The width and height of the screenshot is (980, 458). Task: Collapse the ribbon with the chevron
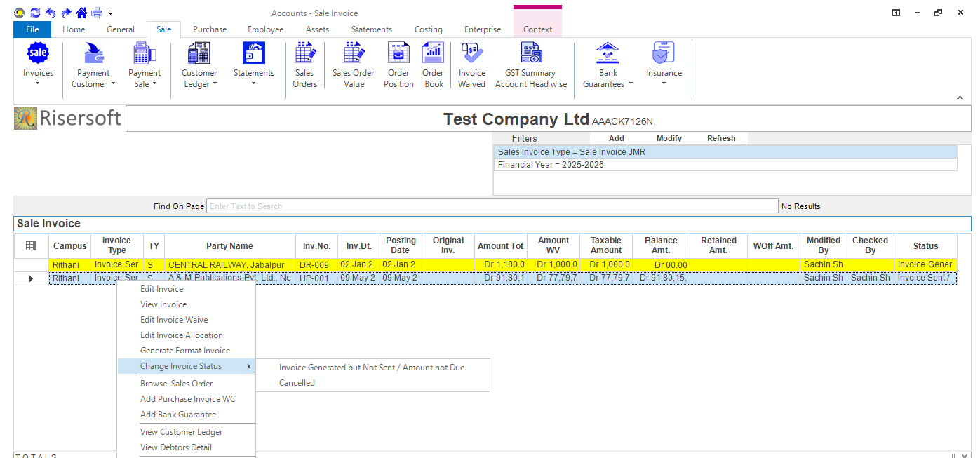[960, 97]
